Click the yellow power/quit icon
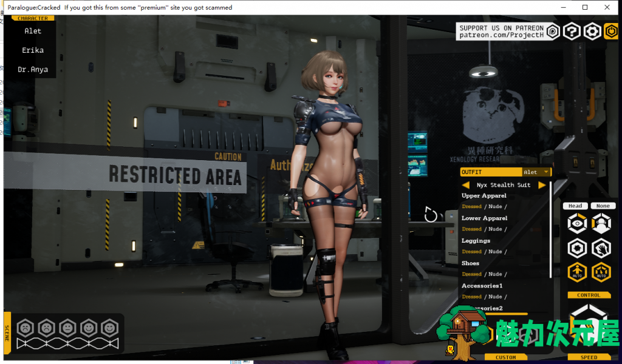This screenshot has width=622, height=364. (611, 32)
